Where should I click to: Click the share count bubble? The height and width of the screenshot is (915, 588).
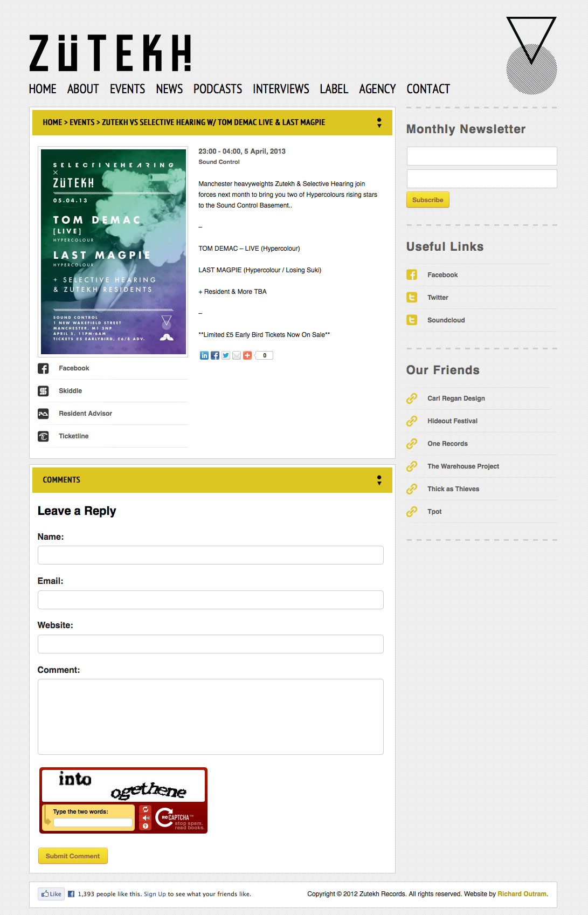(x=264, y=355)
